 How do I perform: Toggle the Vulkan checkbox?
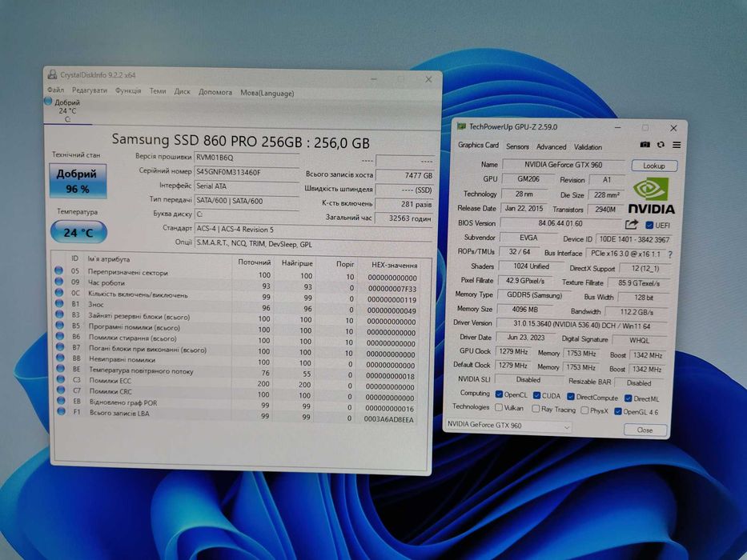499,408
